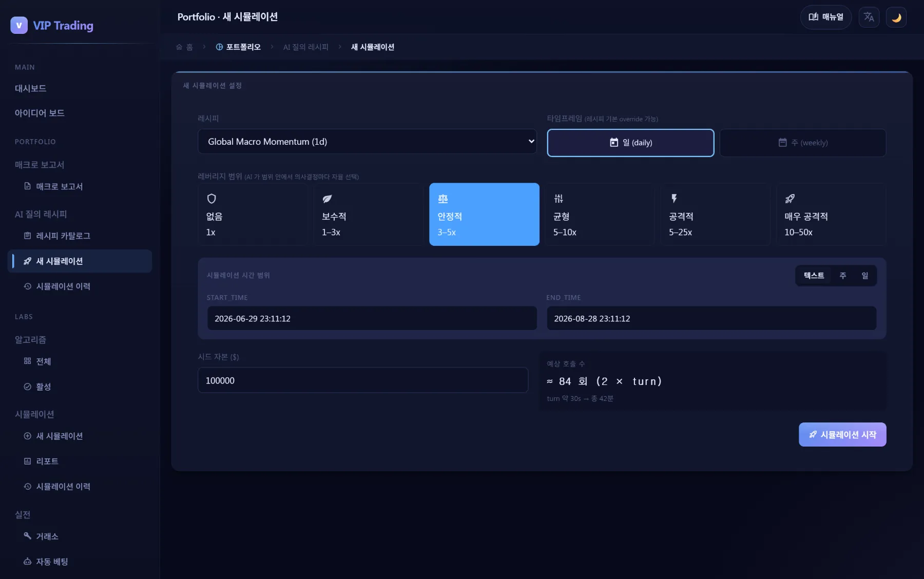The height and width of the screenshot is (579, 924).
Task: Open 레시피 카탈로그 in the sidebar
Action: (80, 236)
